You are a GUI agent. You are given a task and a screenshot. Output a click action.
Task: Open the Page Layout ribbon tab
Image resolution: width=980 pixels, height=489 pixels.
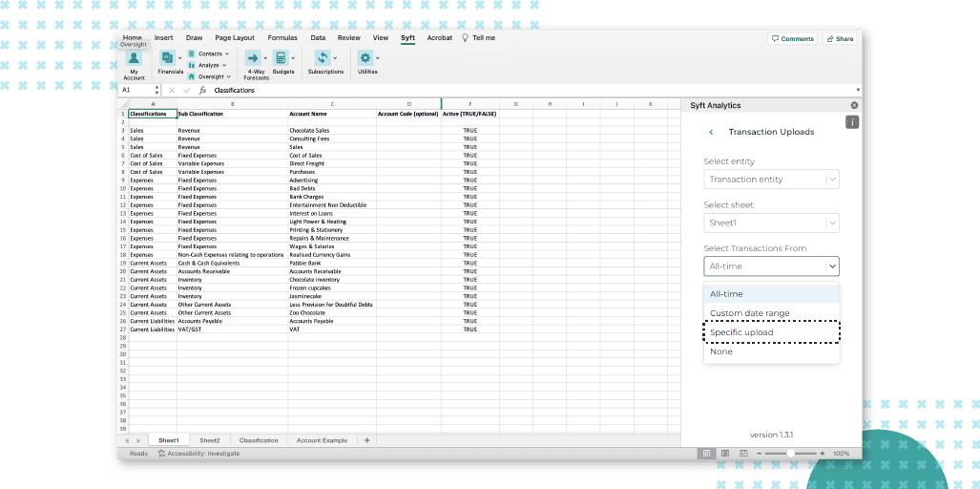pos(235,38)
